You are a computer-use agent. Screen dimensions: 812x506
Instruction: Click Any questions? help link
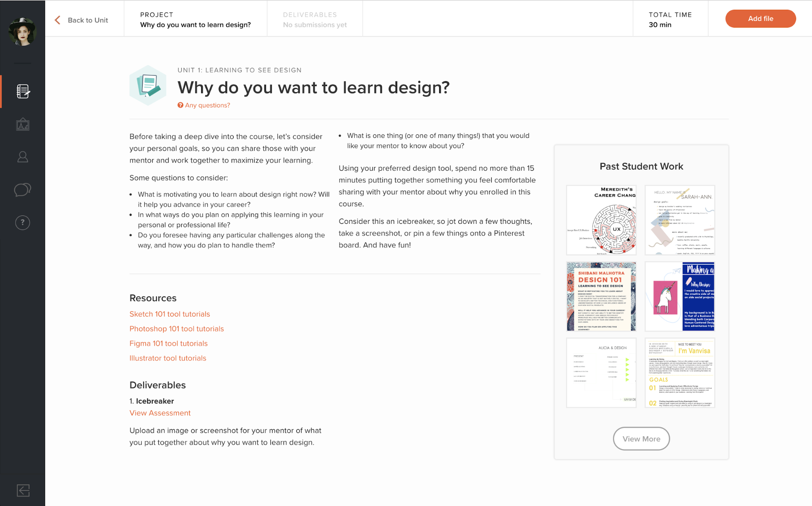coord(205,105)
